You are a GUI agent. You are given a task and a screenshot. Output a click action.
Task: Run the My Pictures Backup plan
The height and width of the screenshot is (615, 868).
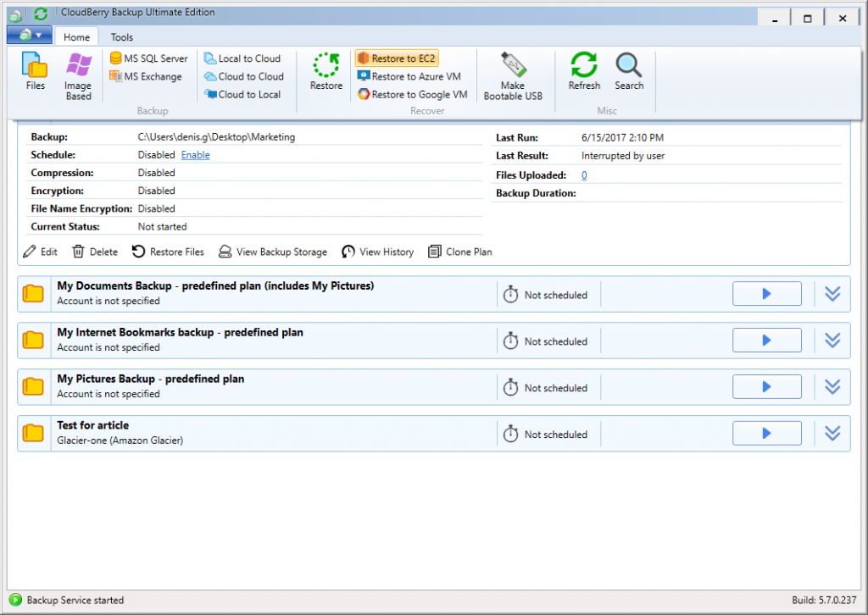point(766,386)
